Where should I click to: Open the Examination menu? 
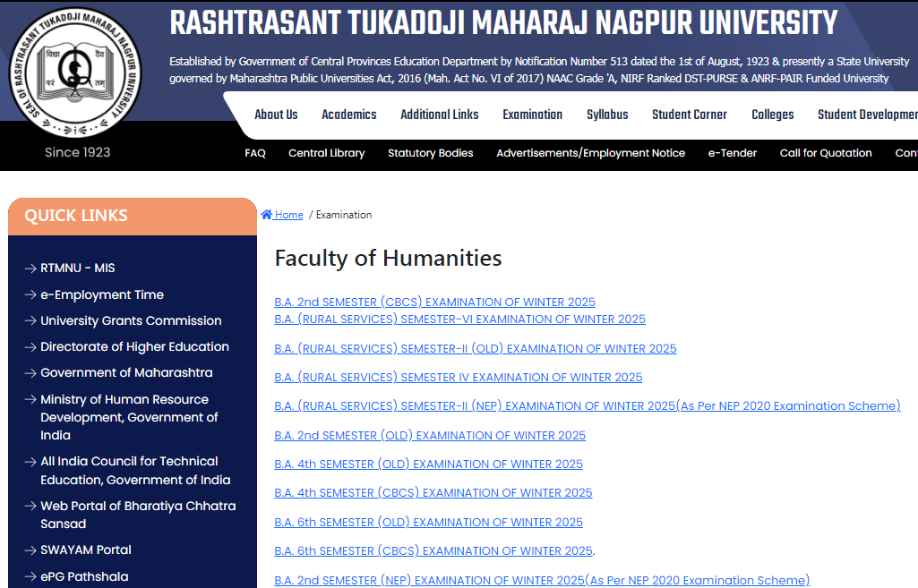532,114
